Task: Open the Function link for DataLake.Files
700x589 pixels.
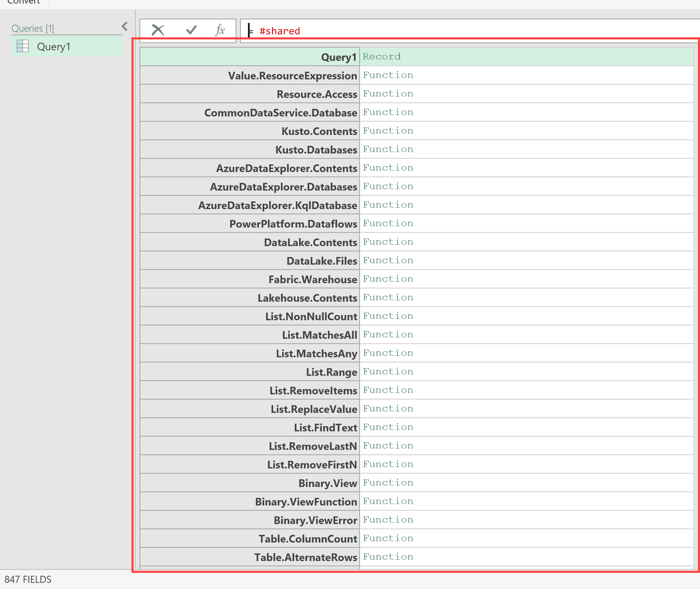Action: (x=388, y=261)
